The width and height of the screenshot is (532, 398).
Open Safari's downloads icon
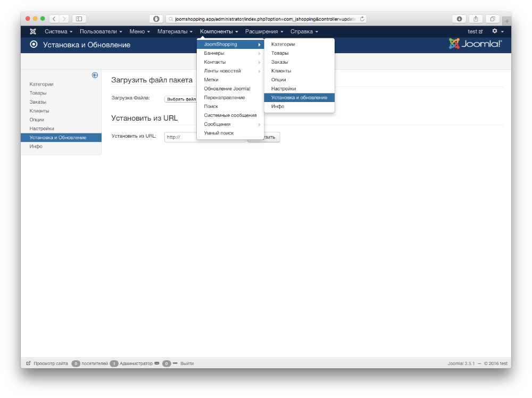coord(459,19)
